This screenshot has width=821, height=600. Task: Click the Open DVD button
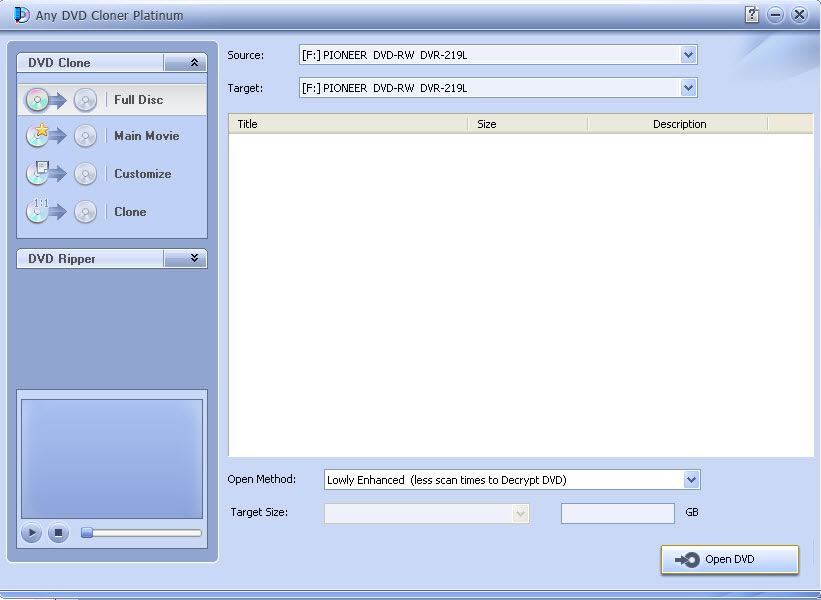tap(730, 560)
